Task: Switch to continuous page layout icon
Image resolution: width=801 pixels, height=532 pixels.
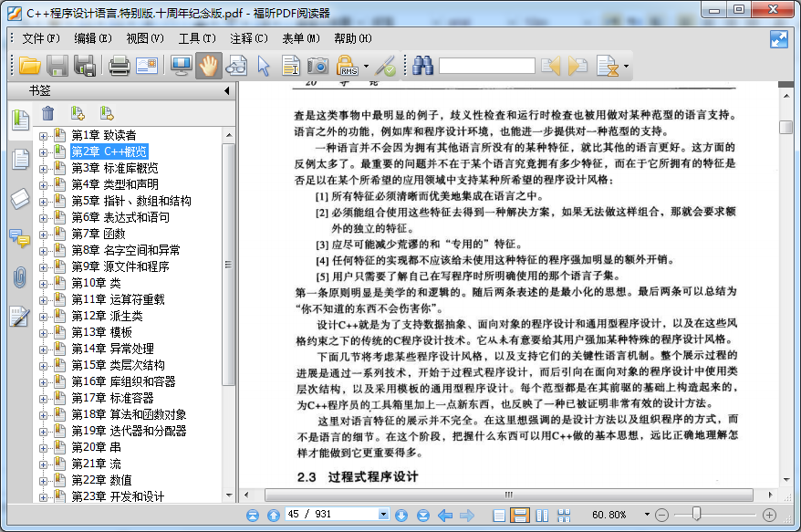Action: [520, 516]
